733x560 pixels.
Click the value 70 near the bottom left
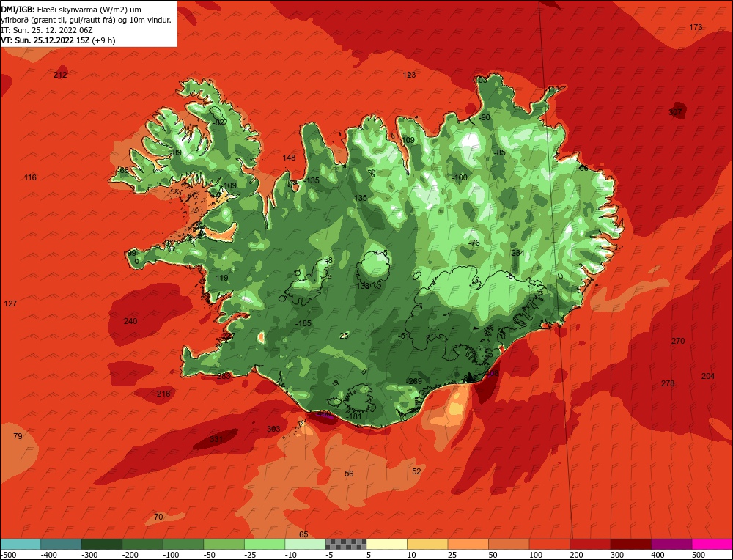point(158,517)
